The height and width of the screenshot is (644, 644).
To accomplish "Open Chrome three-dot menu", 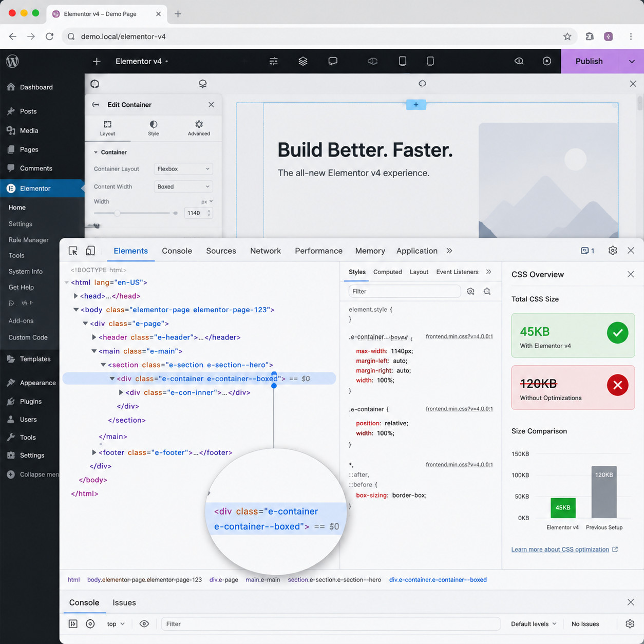I will (631, 36).
